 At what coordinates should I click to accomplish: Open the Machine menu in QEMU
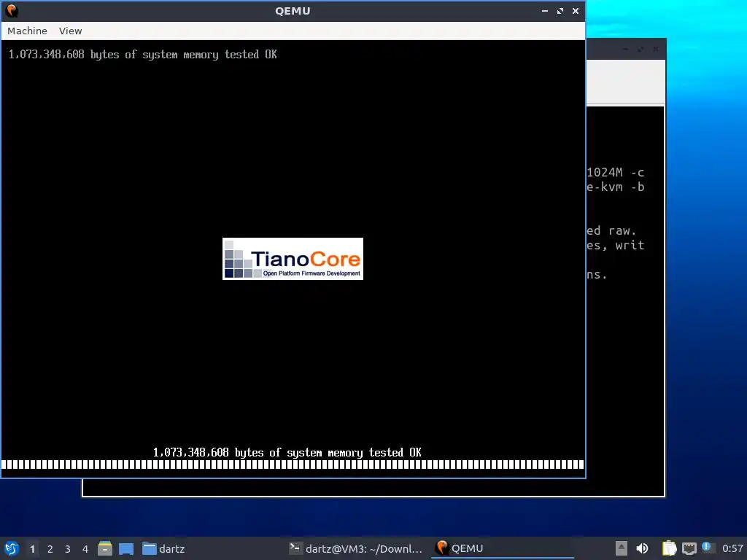point(27,31)
